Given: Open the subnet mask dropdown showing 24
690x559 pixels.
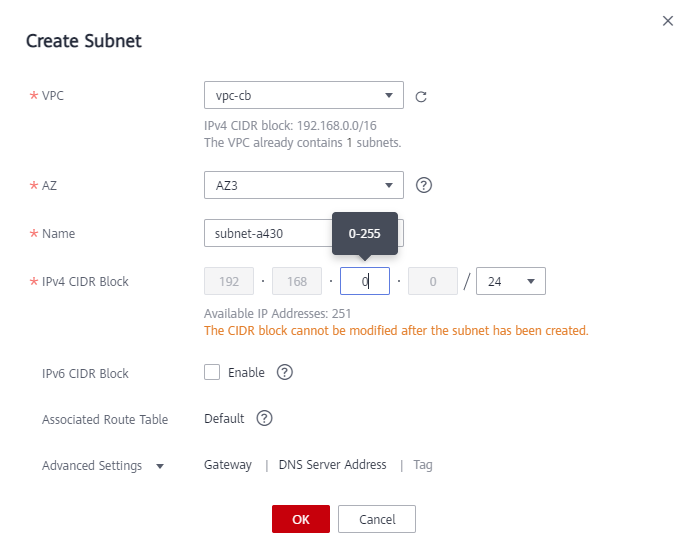Looking at the screenshot, I should tap(511, 282).
